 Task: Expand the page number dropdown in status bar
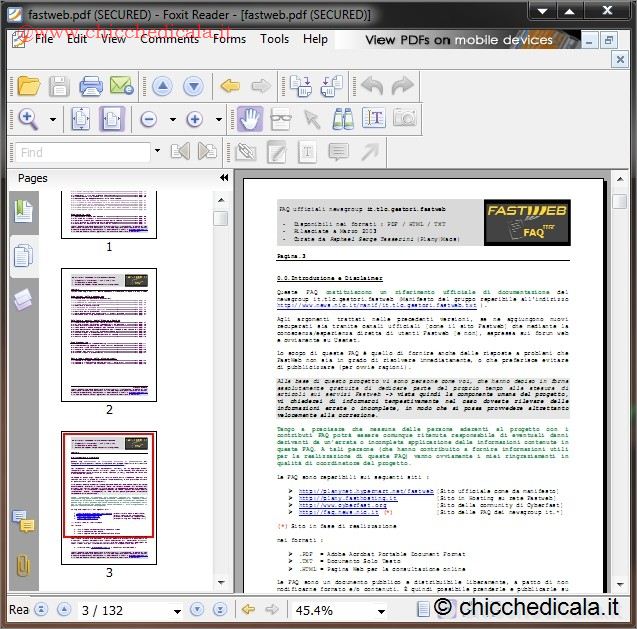coord(177,610)
